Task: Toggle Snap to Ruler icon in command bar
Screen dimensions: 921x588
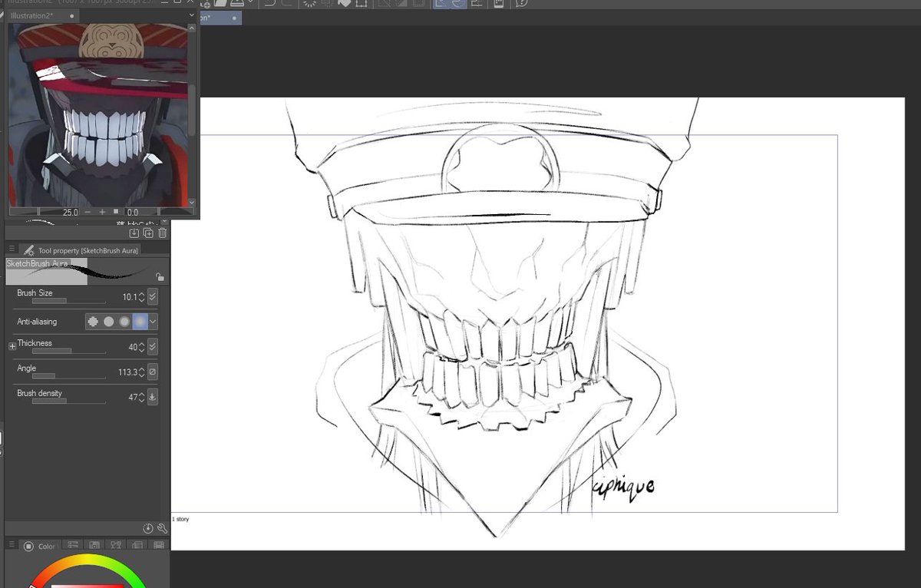Action: coord(441,3)
